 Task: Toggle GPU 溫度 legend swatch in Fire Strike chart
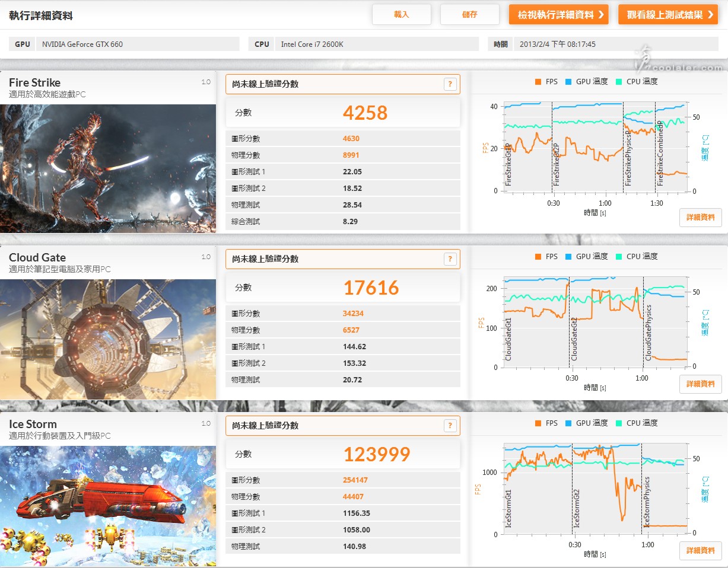[x=568, y=82]
